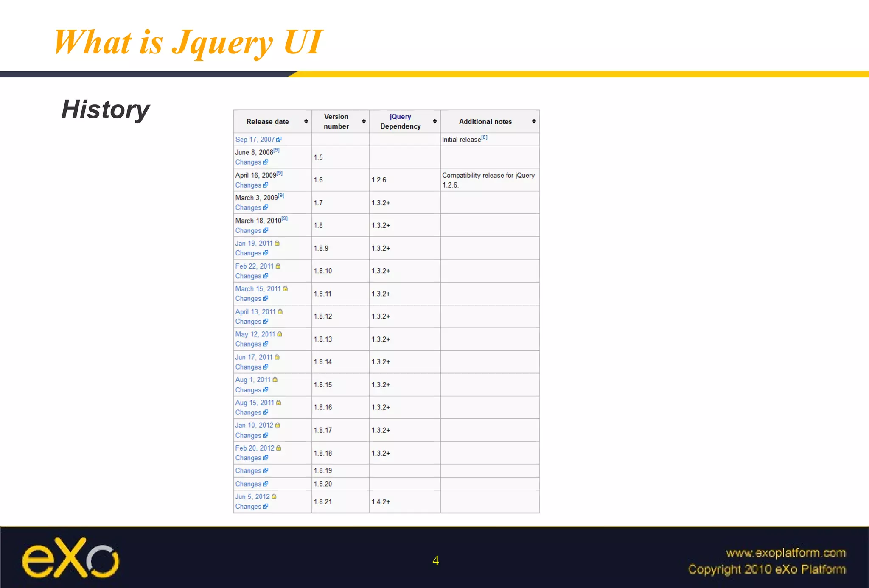The image size is (869, 588).
Task: Open the April 13, 2011 release link
Action: (255, 311)
